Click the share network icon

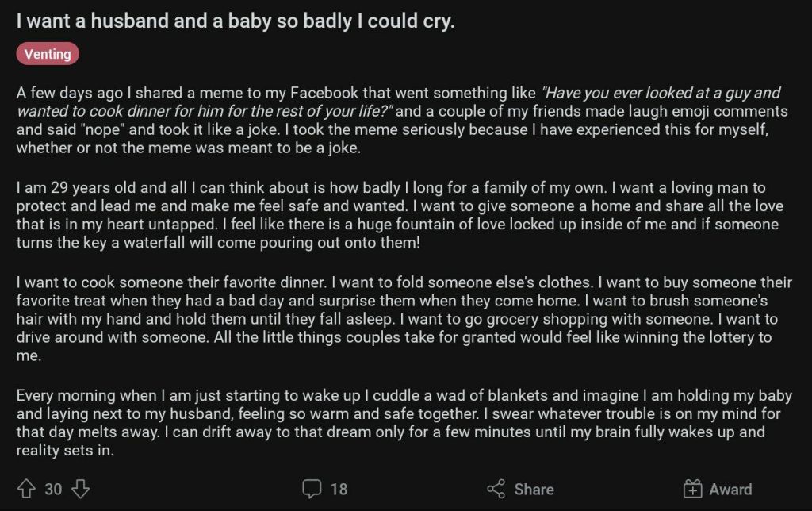tap(496, 489)
